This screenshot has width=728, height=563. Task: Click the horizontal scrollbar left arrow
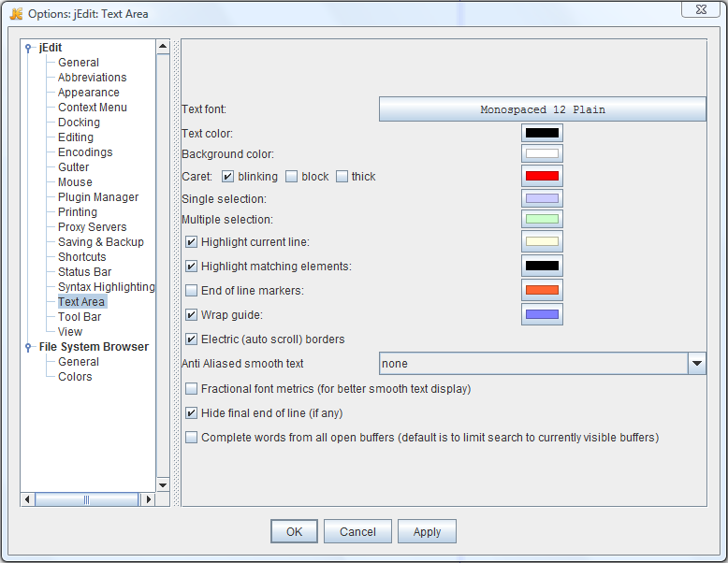[27, 499]
